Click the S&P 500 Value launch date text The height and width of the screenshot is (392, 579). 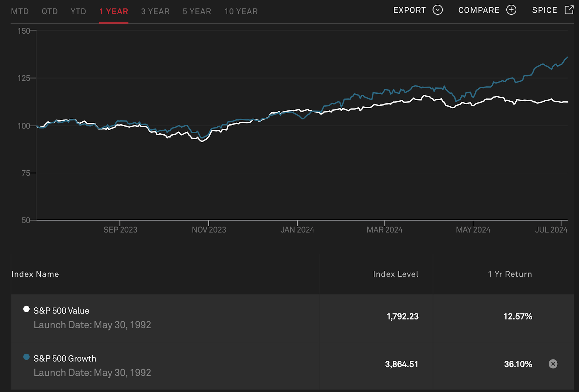[x=92, y=325]
